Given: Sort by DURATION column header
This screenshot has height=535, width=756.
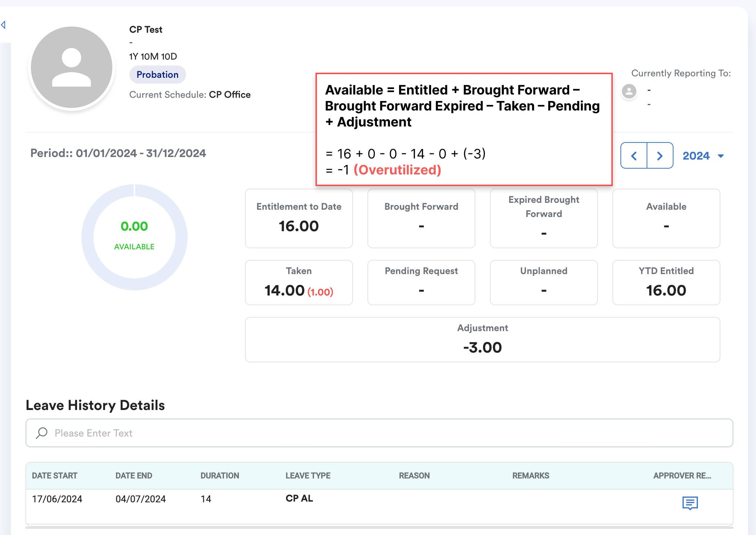Looking at the screenshot, I should point(220,476).
